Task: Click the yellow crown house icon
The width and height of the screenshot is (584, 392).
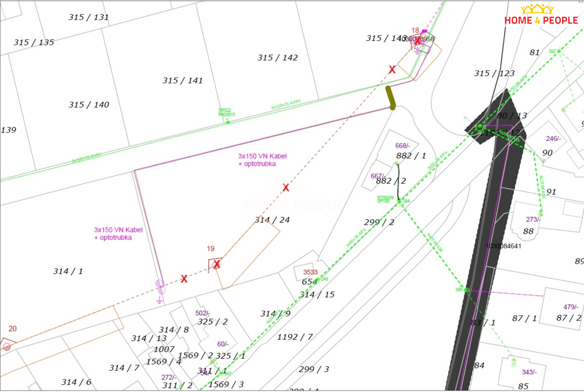Action: tap(537, 9)
